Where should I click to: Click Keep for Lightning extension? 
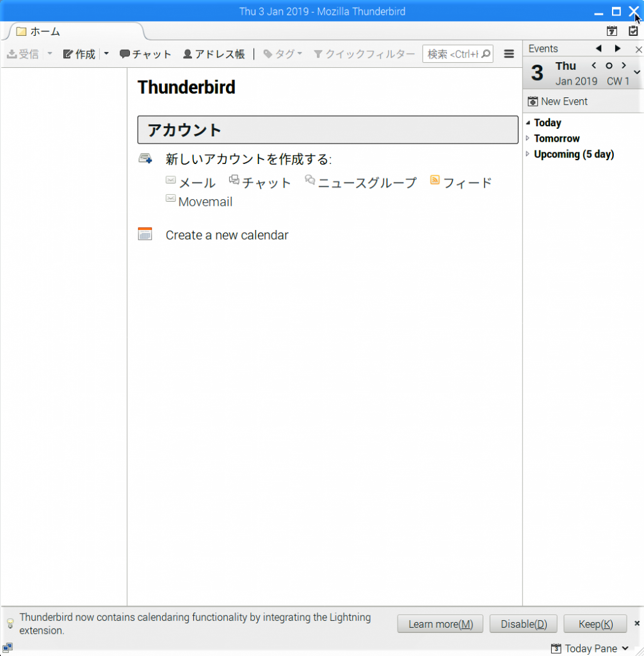595,624
